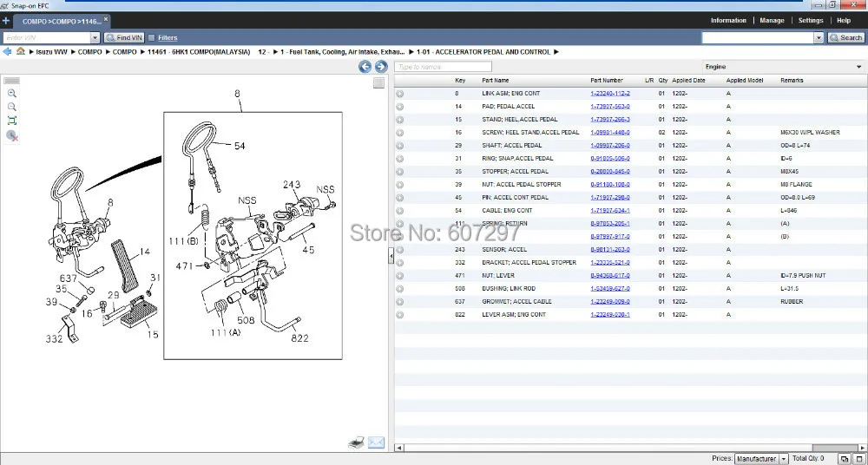This screenshot has width=868, height=465.
Task: Click the home icon in breadcrumb
Action: tap(20, 52)
